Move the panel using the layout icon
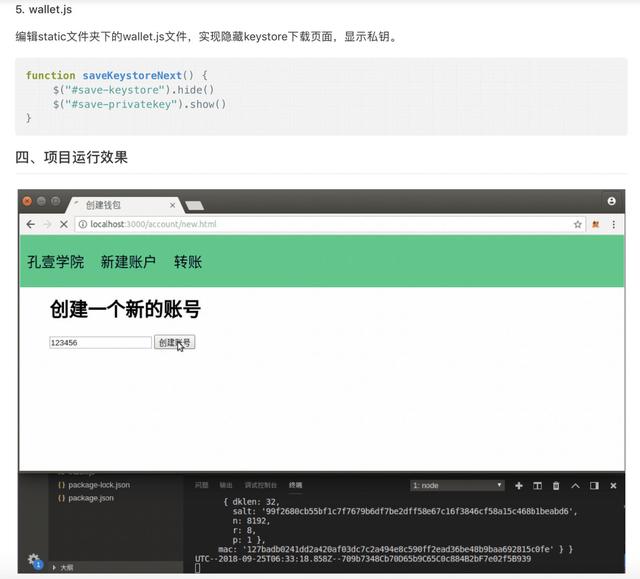640x579 pixels. [x=594, y=486]
